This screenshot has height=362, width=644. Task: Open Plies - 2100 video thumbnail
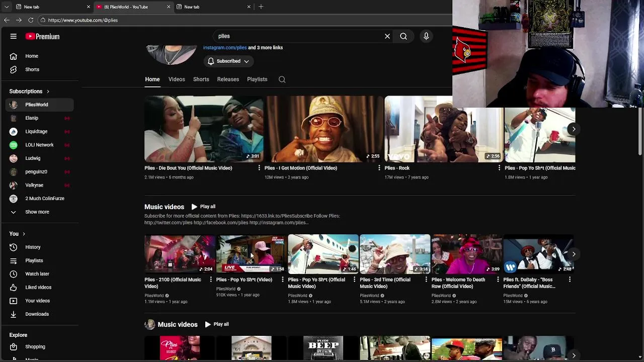coord(180,254)
